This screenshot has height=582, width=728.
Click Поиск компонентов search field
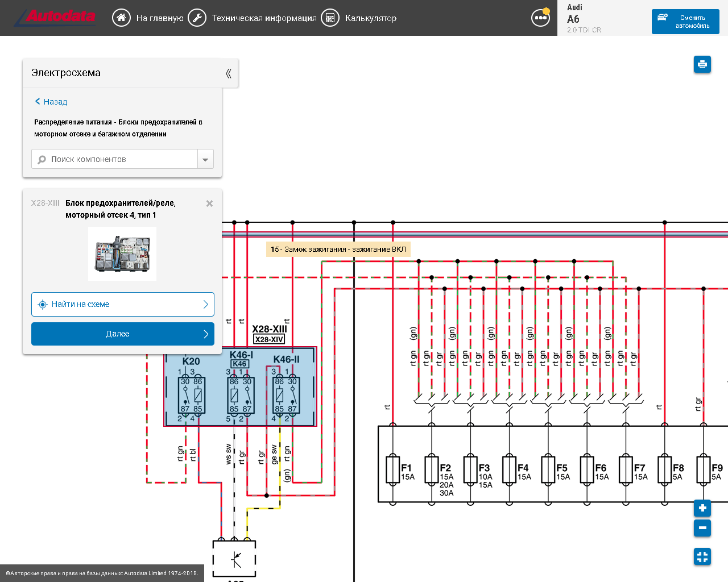(114, 159)
